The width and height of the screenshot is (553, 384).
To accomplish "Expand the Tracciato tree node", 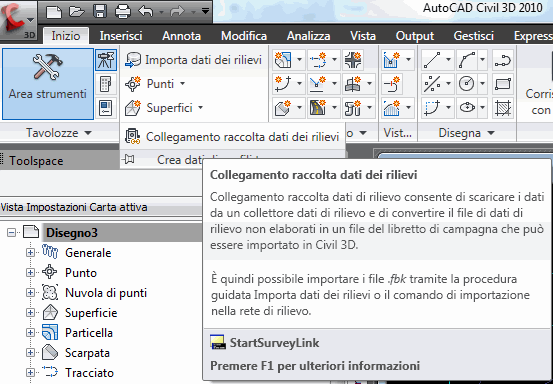I will (30, 372).
